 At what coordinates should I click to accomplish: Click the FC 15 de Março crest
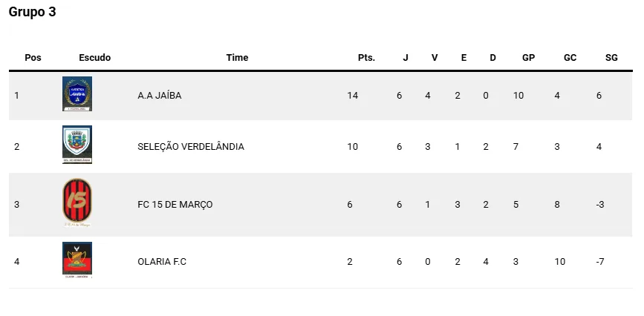click(x=77, y=203)
